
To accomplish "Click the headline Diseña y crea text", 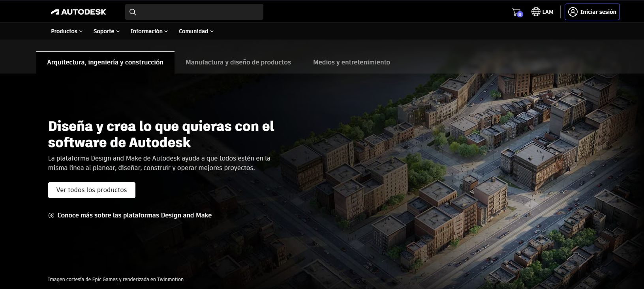I will click(x=161, y=134).
